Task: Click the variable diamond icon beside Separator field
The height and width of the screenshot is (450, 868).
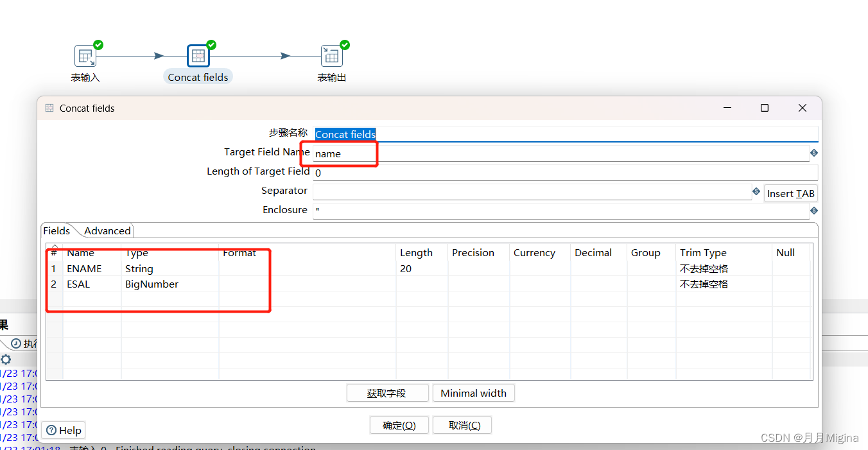Action: pyautogui.click(x=756, y=191)
